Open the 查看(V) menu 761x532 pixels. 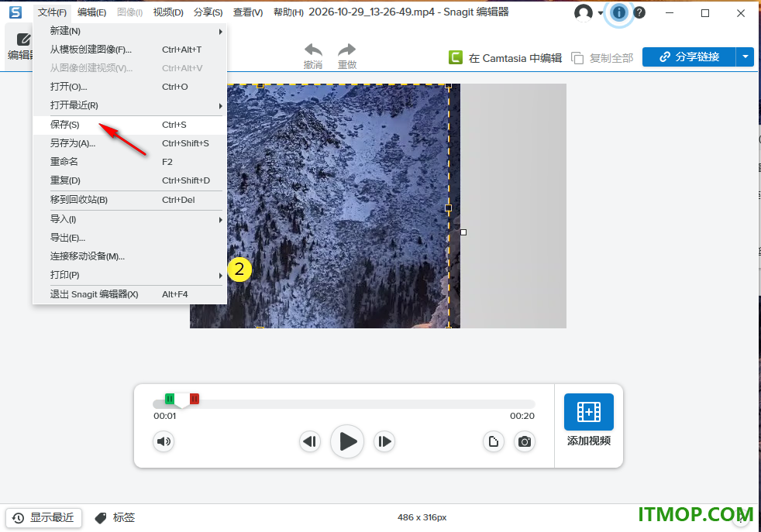tap(248, 12)
